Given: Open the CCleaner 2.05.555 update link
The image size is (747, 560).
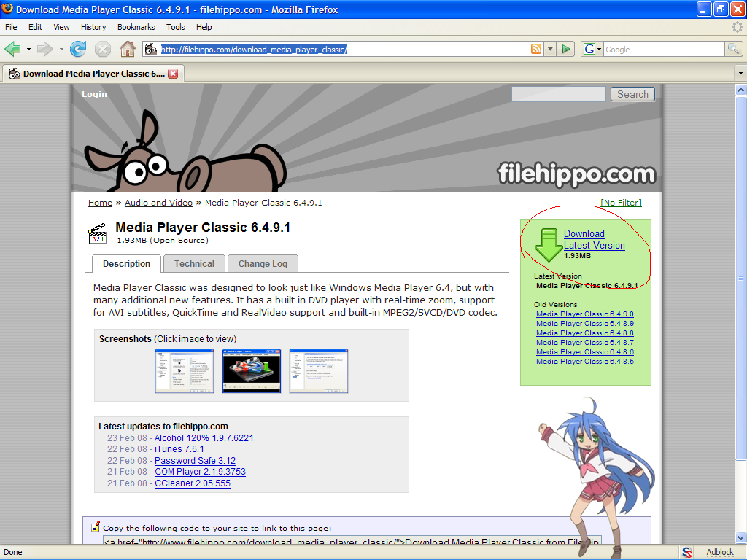Looking at the screenshot, I should pos(192,483).
